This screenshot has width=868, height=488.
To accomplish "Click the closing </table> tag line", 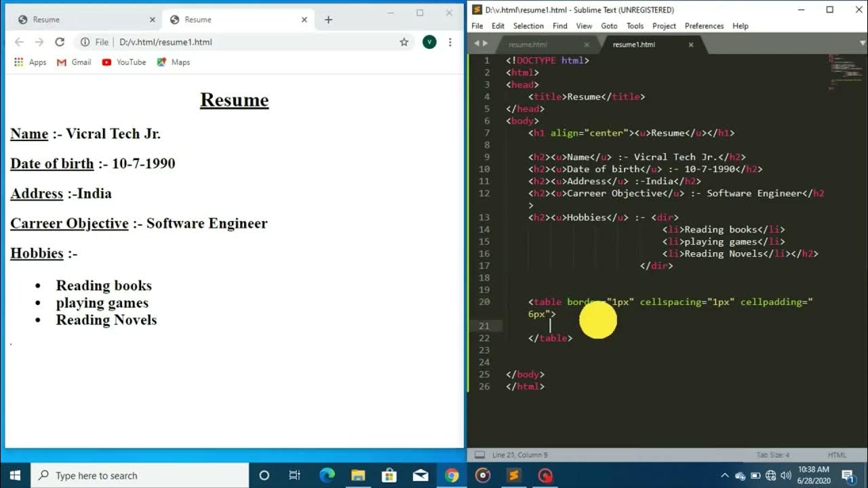I will (550, 338).
